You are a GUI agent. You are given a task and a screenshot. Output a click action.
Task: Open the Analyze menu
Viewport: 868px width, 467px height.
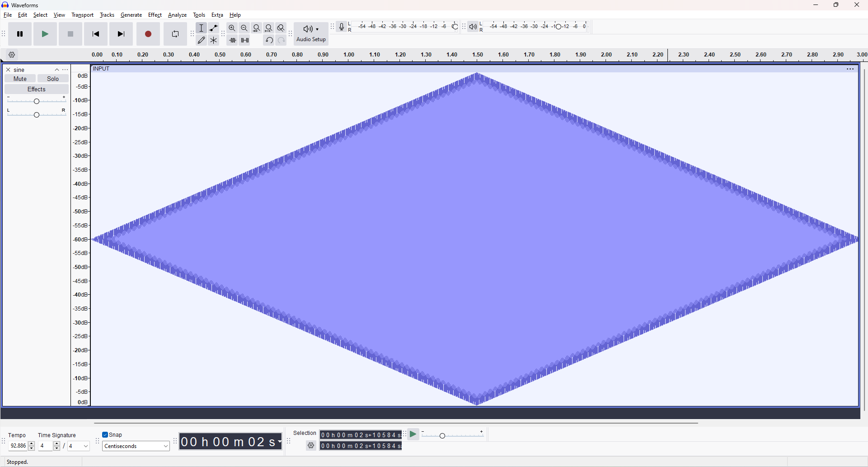(x=177, y=15)
